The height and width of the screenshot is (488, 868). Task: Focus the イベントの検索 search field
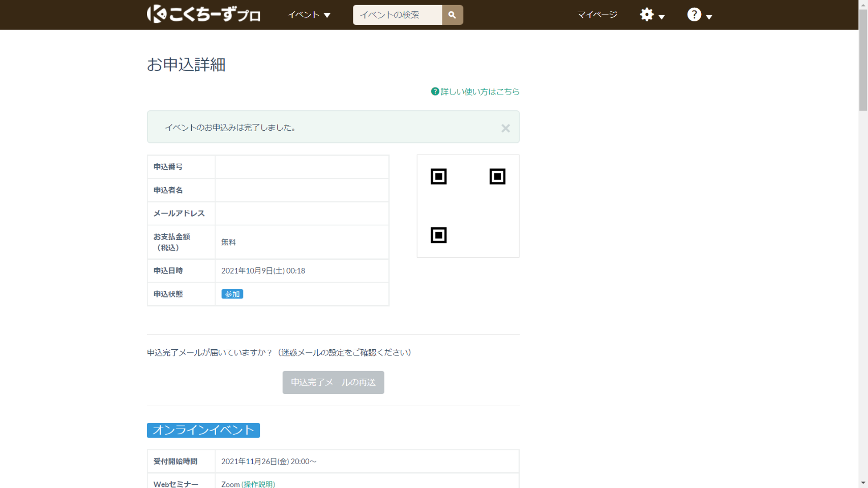pyautogui.click(x=397, y=15)
